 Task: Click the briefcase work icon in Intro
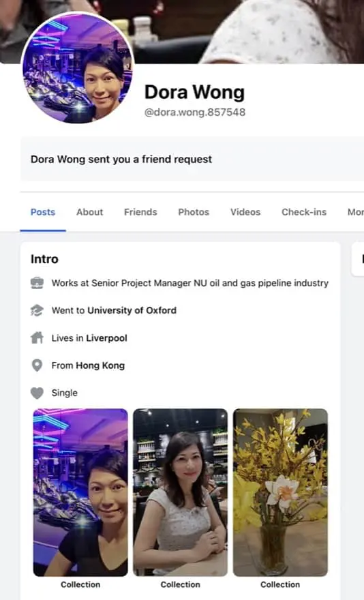coord(37,283)
